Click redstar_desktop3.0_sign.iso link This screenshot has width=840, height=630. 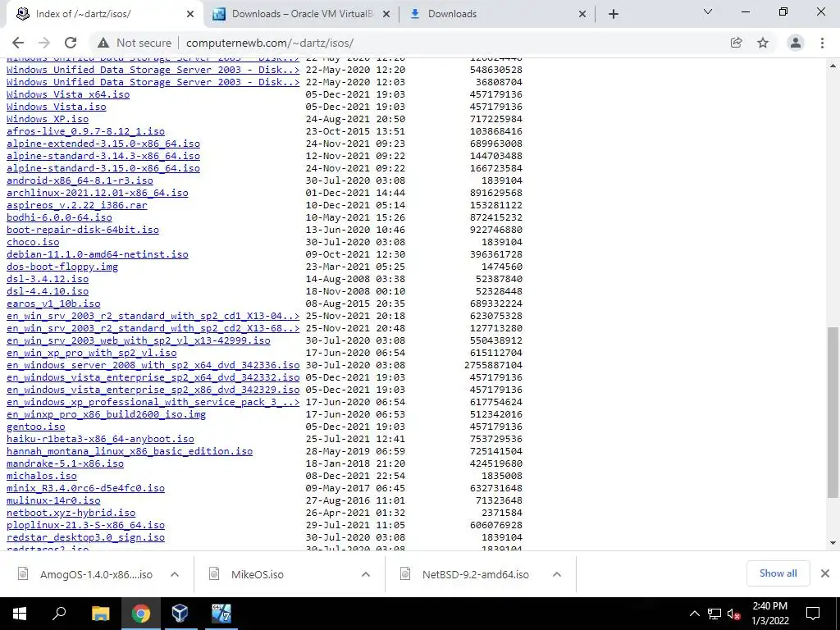[x=85, y=538]
